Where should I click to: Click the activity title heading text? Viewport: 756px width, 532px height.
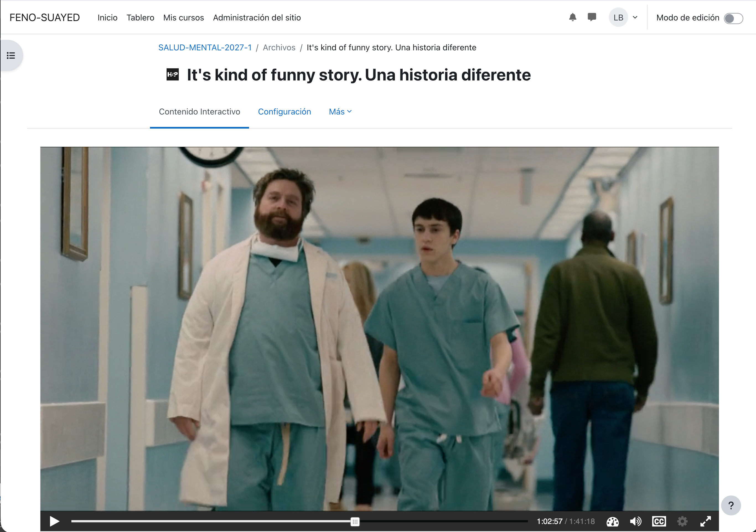(x=359, y=75)
